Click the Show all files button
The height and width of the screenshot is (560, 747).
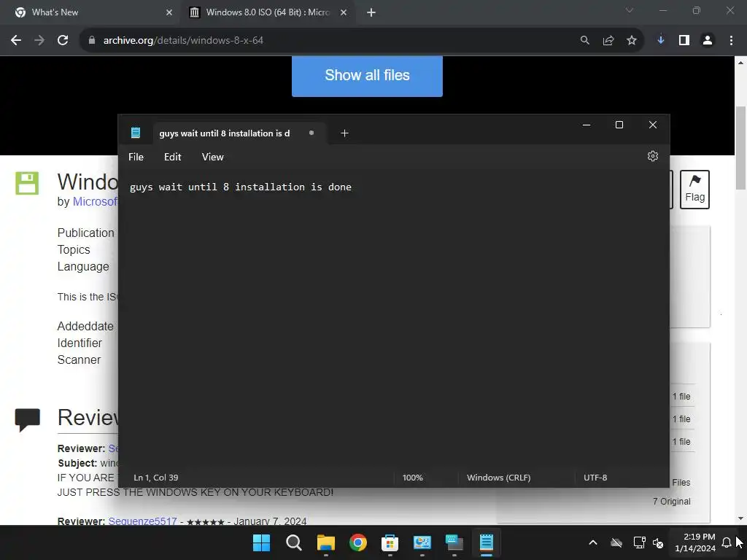click(367, 75)
